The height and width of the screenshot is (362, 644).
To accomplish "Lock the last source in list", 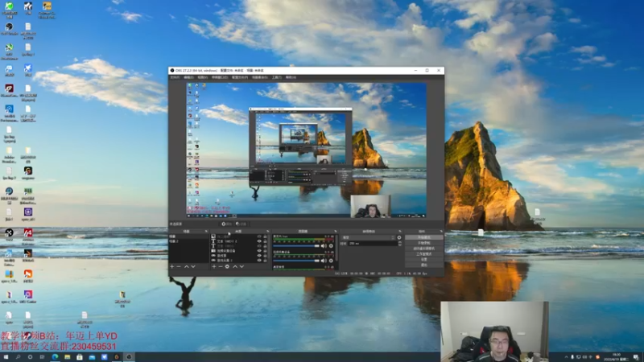I will pos(265,260).
